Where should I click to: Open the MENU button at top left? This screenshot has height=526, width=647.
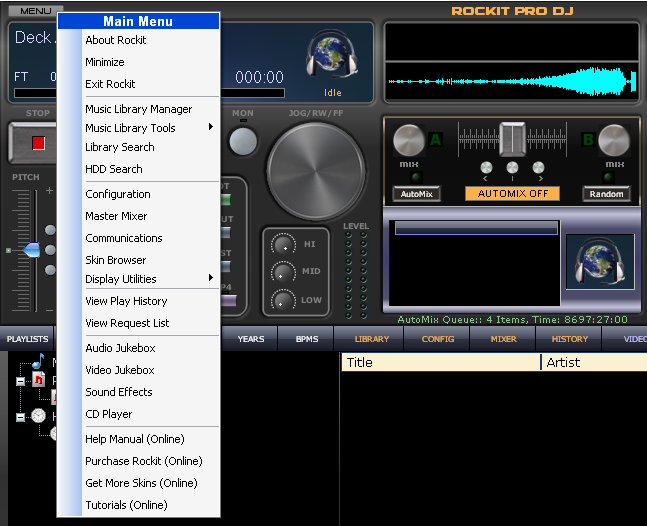pos(35,11)
